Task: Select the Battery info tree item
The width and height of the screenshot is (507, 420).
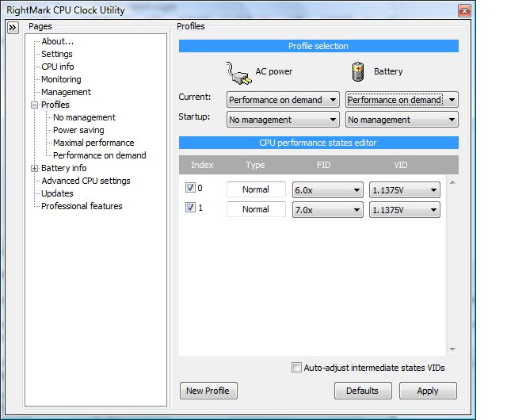Action: click(x=63, y=168)
